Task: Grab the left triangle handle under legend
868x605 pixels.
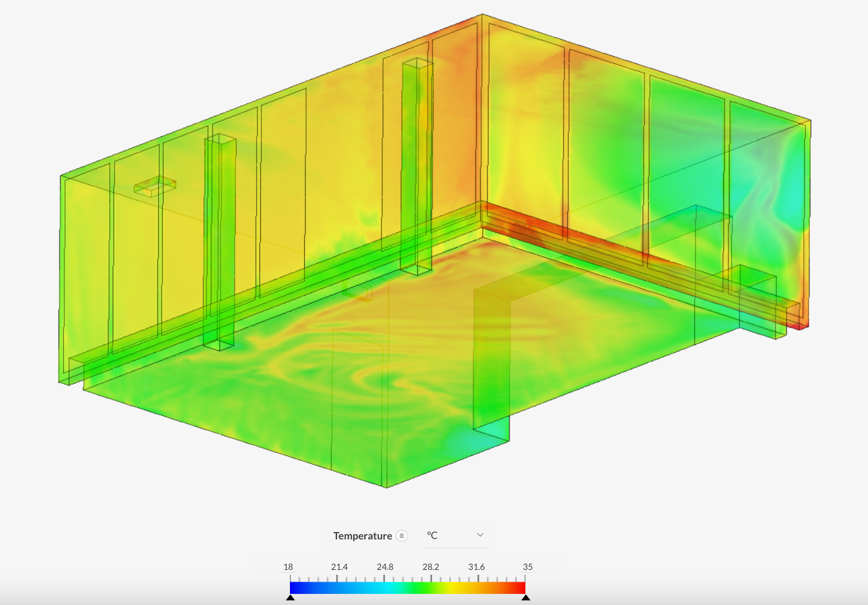Action: (x=290, y=598)
